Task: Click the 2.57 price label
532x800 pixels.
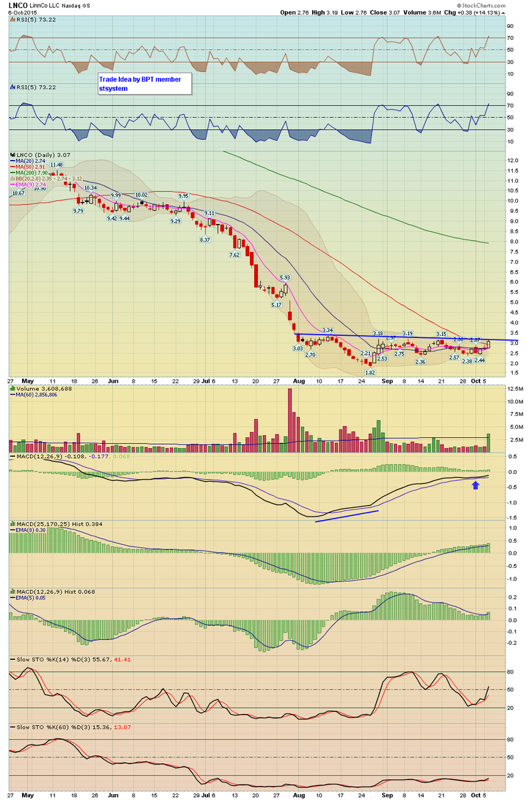Action: [x=454, y=357]
